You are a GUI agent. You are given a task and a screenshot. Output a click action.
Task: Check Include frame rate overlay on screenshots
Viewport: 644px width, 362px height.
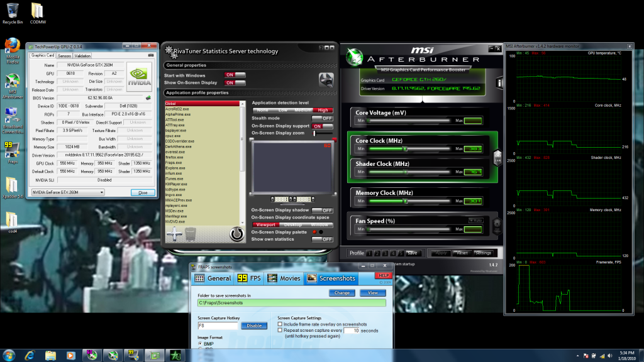[280, 324]
